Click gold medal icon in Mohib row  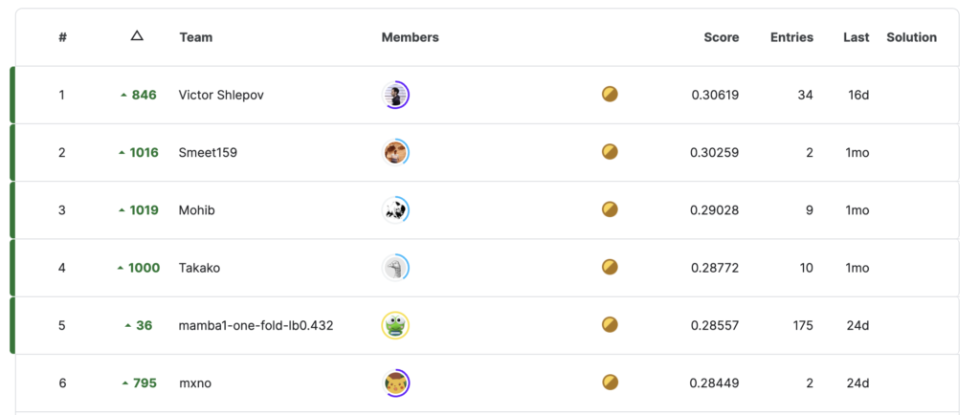coord(610,210)
